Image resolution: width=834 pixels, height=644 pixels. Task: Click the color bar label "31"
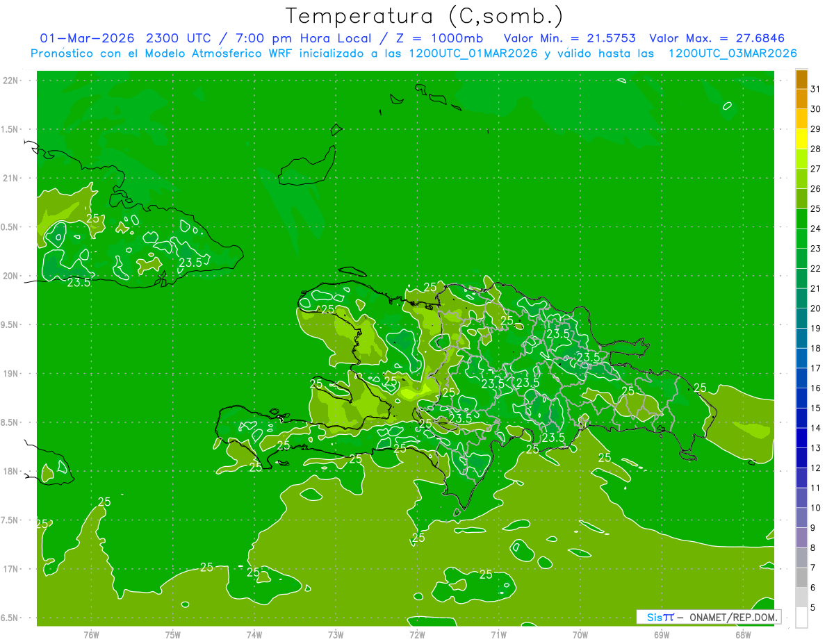(x=816, y=89)
